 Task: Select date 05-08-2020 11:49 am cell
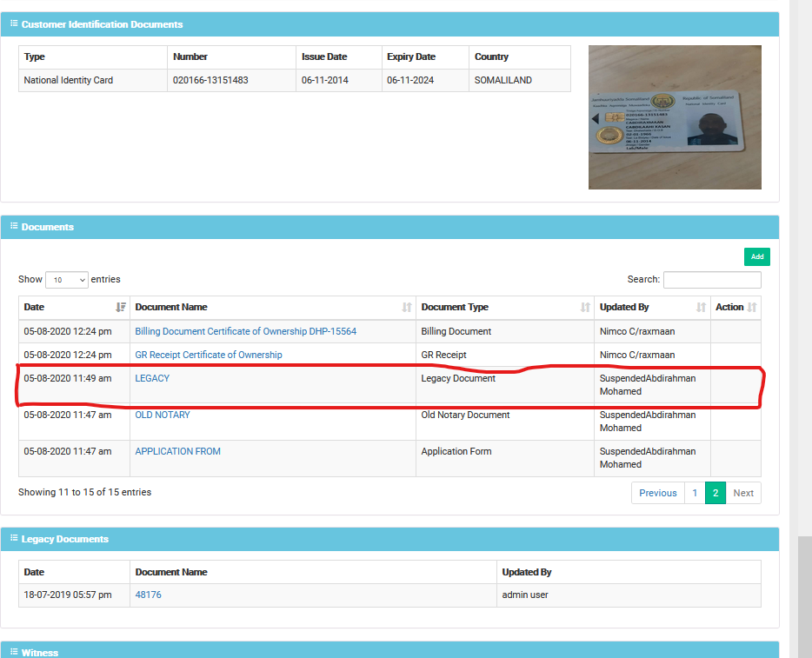pos(74,385)
